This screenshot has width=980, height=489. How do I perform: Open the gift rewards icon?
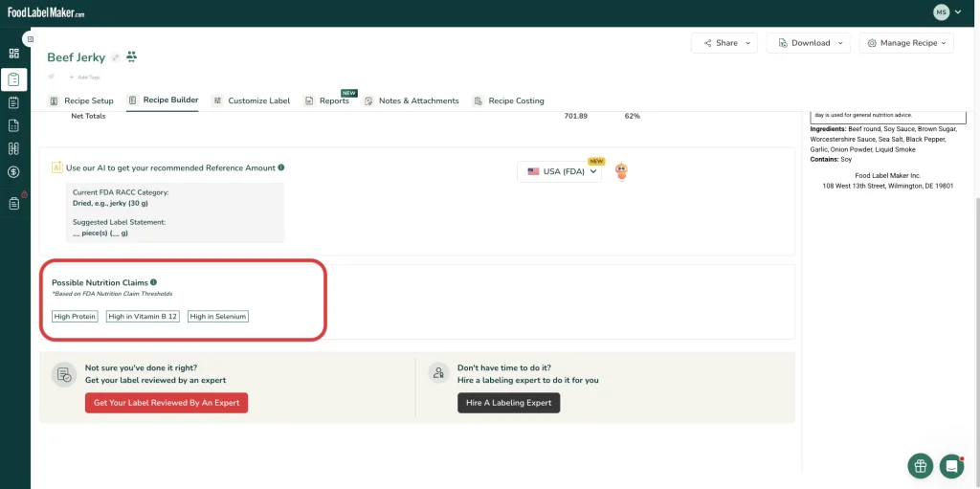click(x=920, y=466)
